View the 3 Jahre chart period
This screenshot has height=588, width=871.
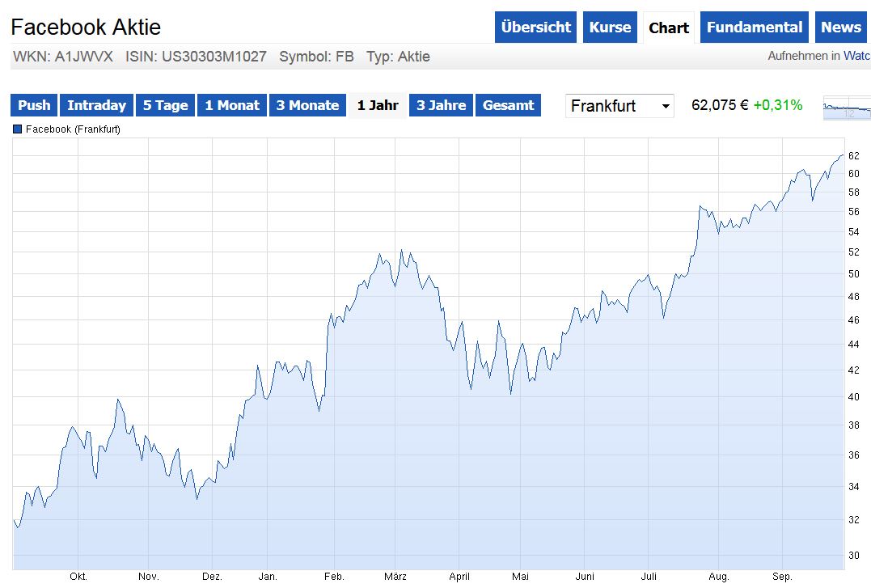tap(440, 105)
